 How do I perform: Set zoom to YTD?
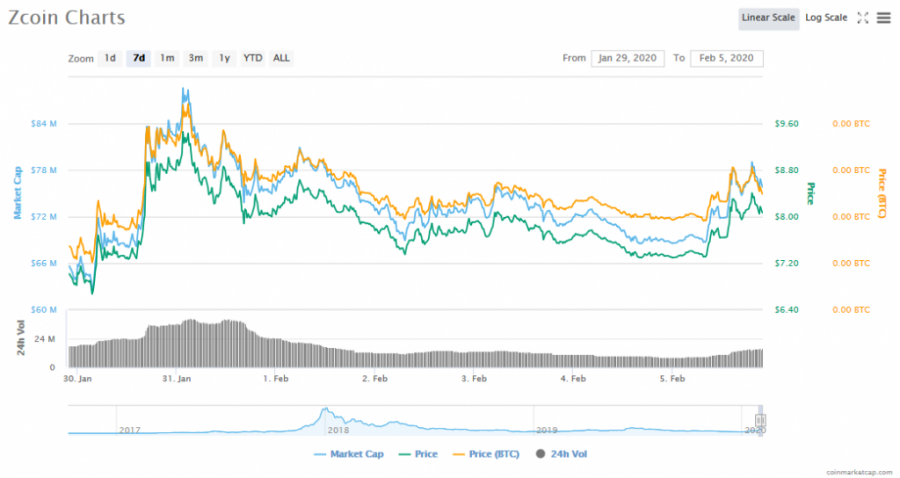[253, 58]
